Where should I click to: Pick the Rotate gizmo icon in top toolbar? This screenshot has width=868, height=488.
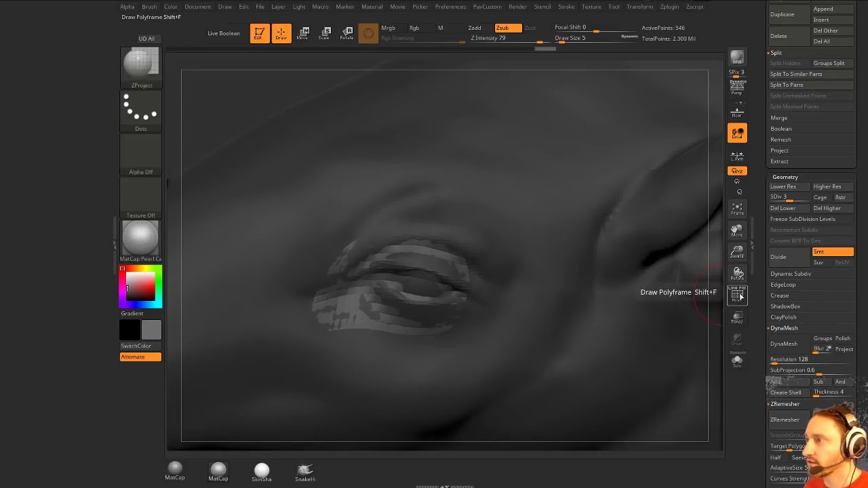347,33
